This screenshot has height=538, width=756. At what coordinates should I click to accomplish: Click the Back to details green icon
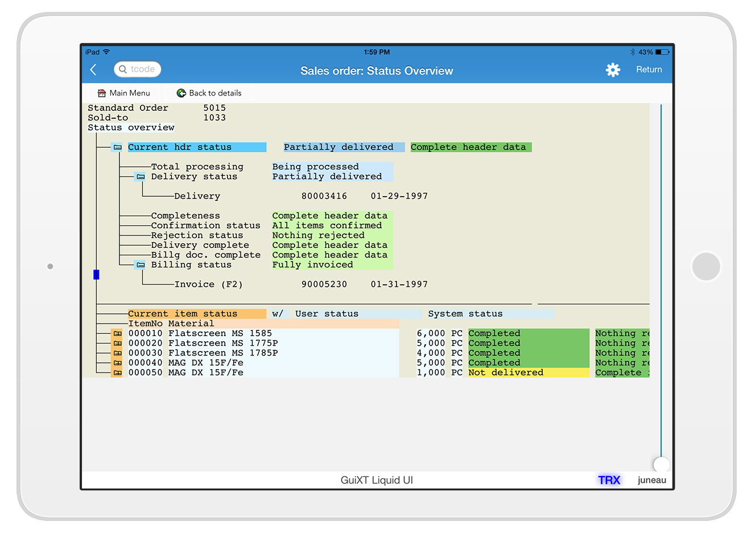(x=181, y=93)
